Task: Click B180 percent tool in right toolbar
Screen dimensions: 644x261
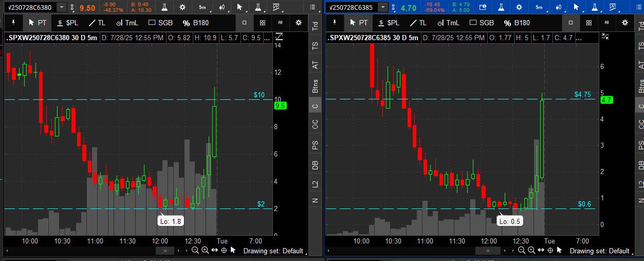Action: [517, 23]
